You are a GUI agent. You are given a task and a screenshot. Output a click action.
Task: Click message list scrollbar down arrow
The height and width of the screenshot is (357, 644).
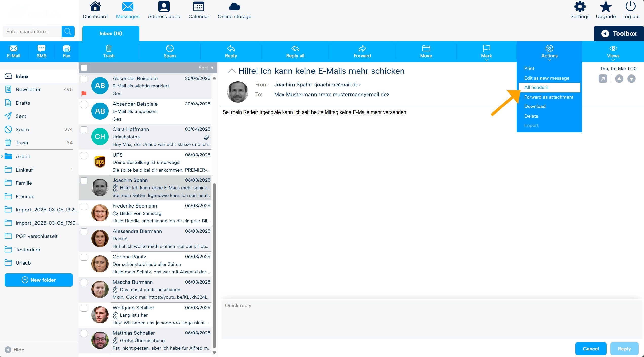click(214, 353)
